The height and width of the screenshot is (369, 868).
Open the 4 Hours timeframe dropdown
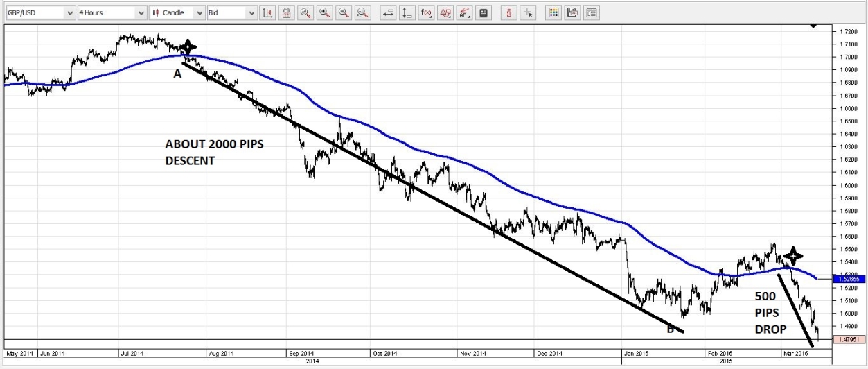[112, 12]
